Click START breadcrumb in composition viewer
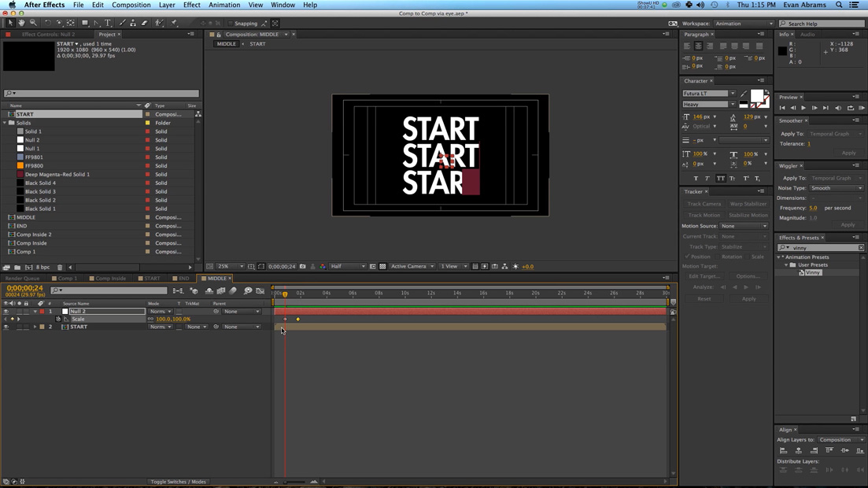 [257, 44]
